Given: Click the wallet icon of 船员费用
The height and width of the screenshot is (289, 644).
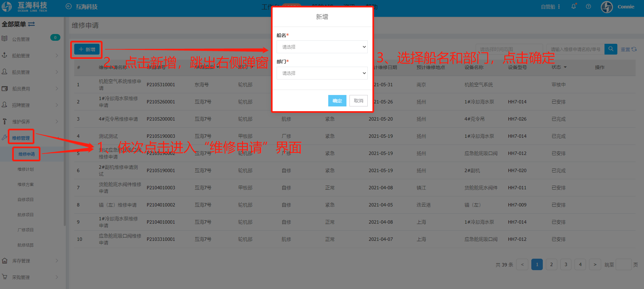Looking at the screenshot, I should click(x=5, y=88).
